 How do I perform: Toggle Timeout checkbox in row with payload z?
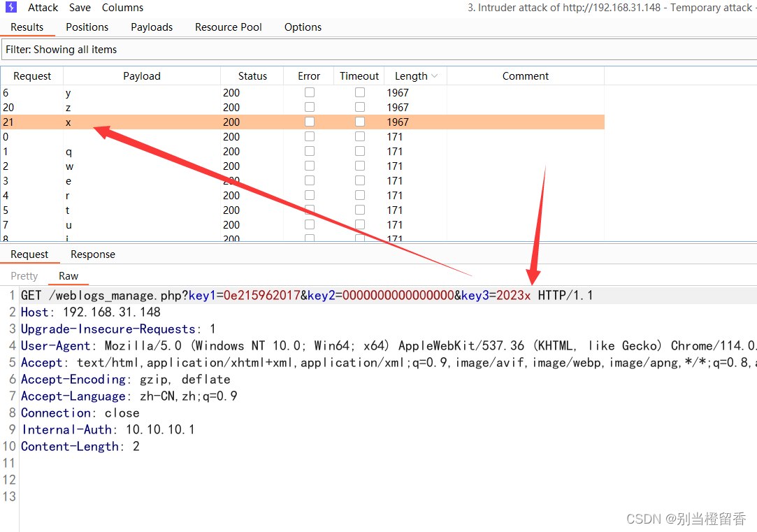coord(360,107)
